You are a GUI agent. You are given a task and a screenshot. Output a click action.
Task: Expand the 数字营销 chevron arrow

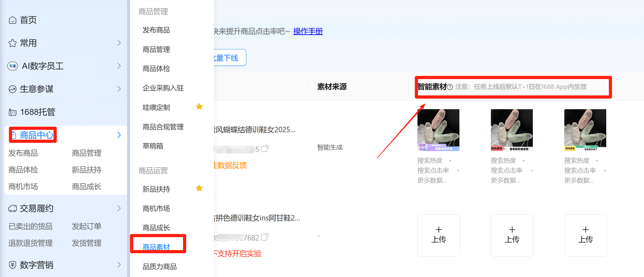tap(119, 265)
